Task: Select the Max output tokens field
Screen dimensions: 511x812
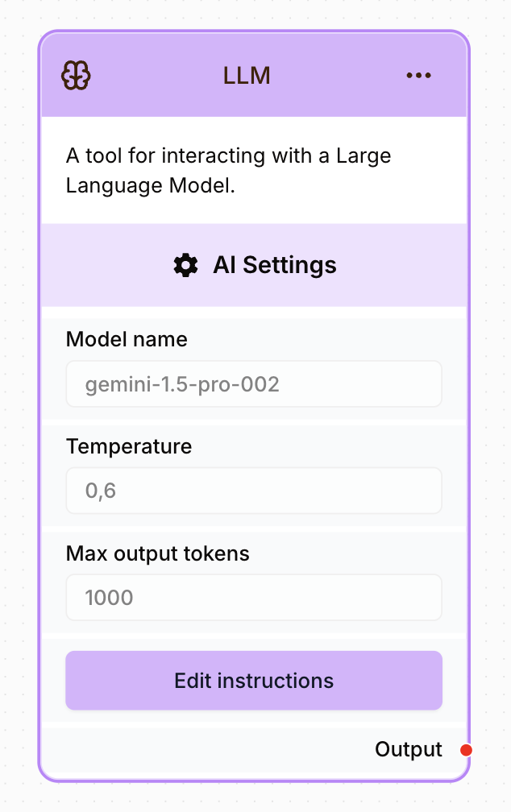Action: [x=254, y=597]
